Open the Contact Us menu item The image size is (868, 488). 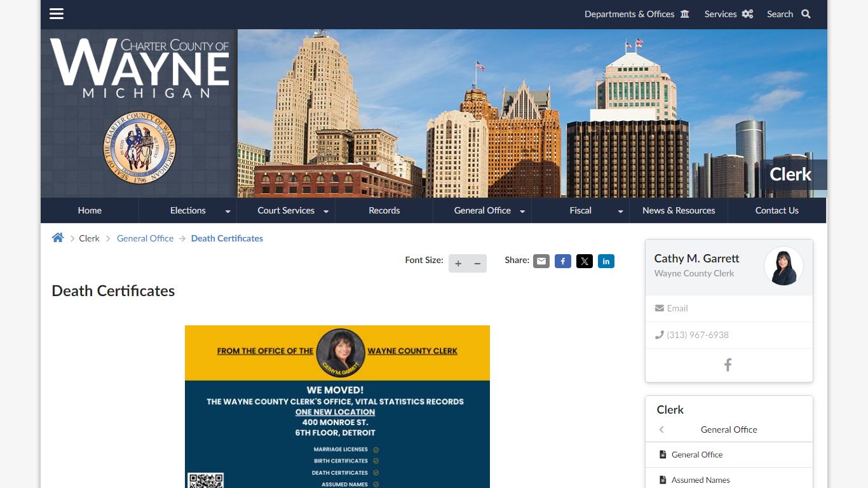point(776,210)
